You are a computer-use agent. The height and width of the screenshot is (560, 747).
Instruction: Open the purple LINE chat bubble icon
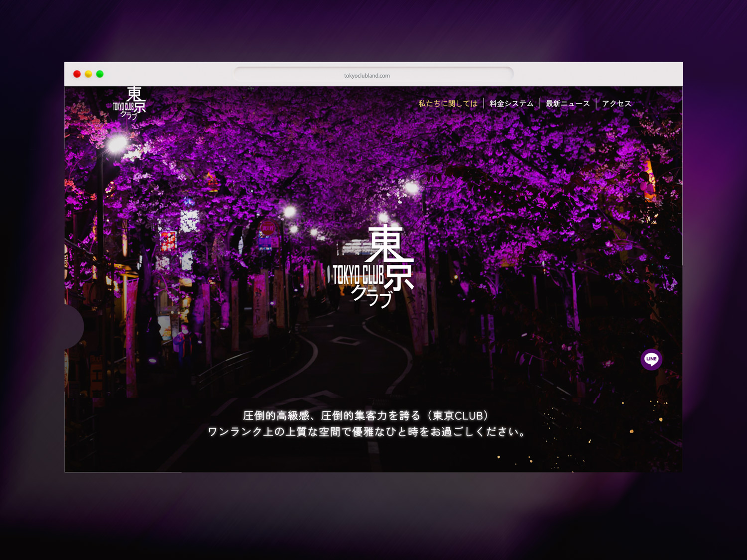tap(651, 359)
